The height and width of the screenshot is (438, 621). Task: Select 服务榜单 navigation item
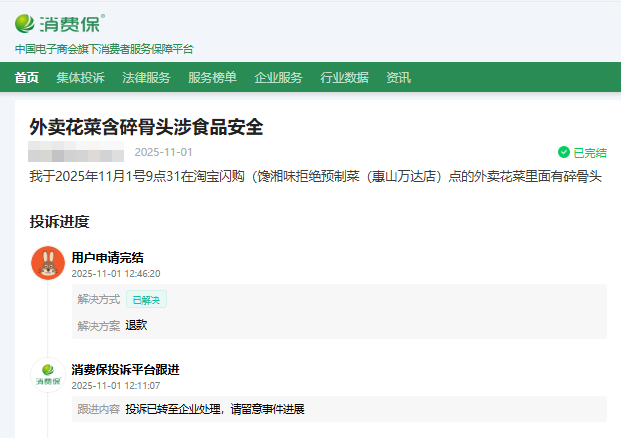coord(212,78)
